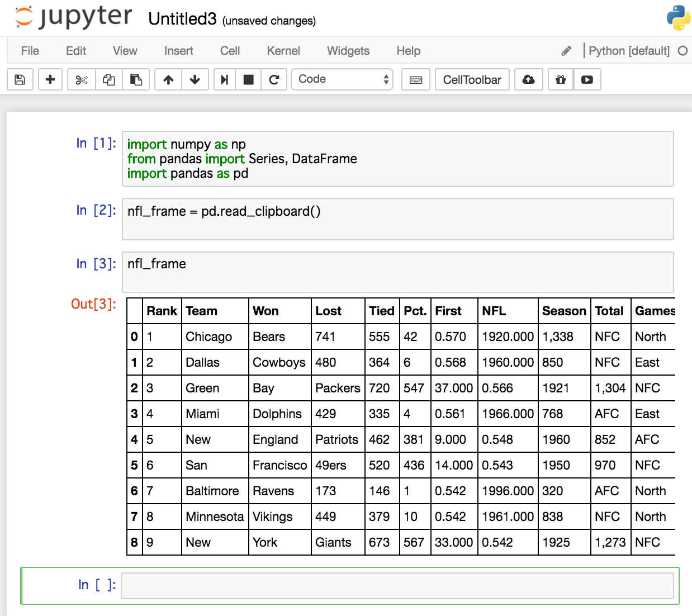The width and height of the screenshot is (692, 616).
Task: Rename the notebook title Untitled3
Action: tap(182, 19)
